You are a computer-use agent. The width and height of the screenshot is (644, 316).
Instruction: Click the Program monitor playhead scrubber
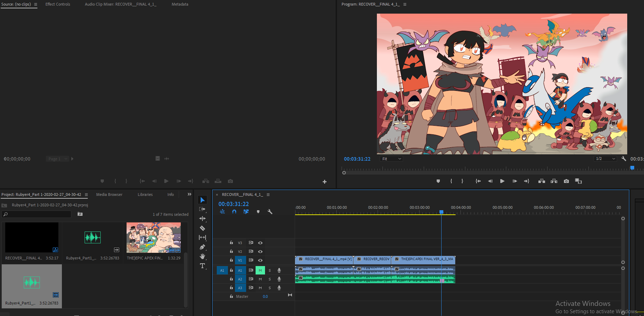632,168
